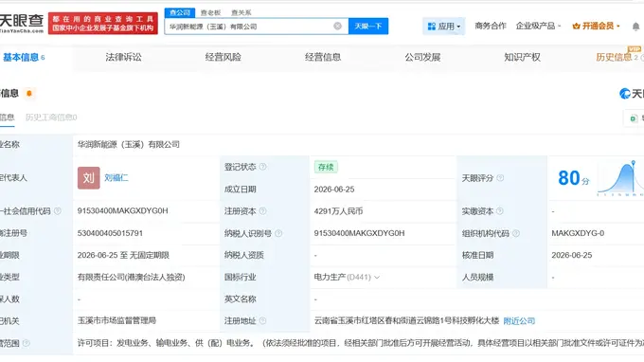Click the registered address 云南省玉溪市红塔区 text
The height and width of the screenshot is (362, 644).
point(406,321)
